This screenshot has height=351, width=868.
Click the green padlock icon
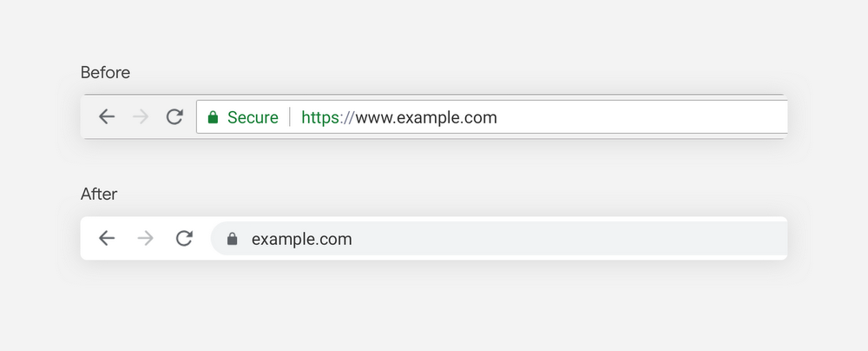(213, 117)
